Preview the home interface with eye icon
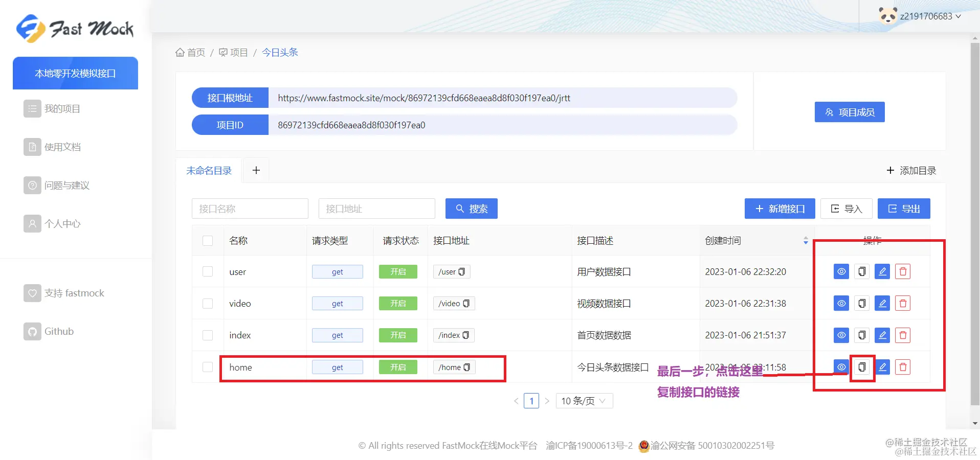This screenshot has height=460, width=980. (x=841, y=367)
